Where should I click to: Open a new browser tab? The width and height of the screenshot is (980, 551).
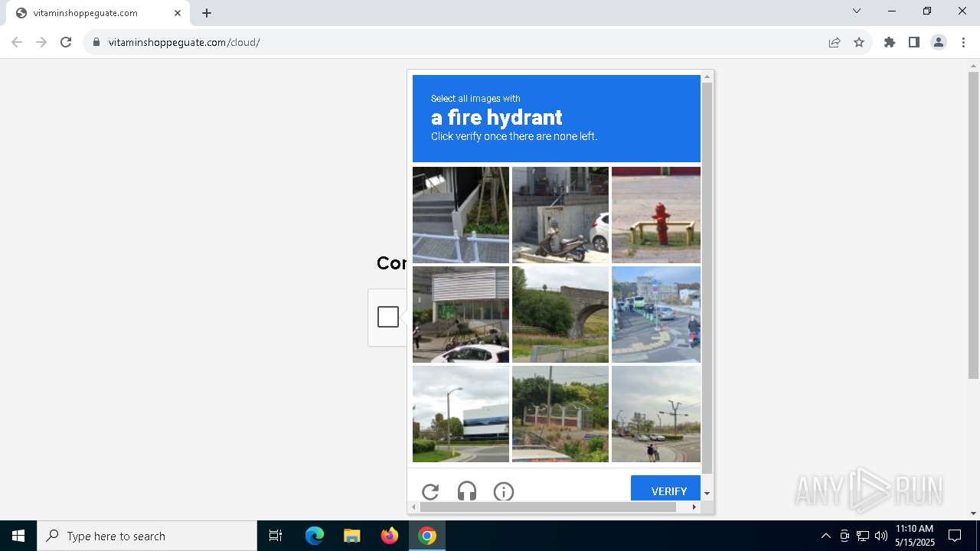tap(207, 13)
